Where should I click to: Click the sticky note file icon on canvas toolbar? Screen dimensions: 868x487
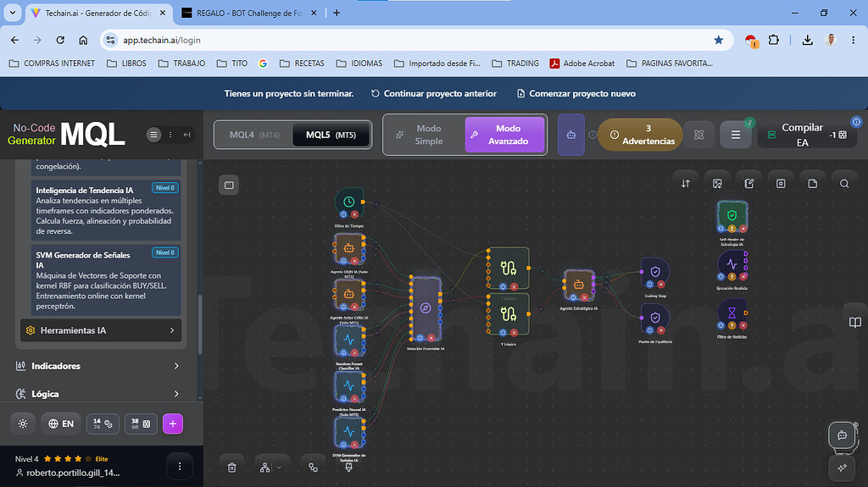point(813,184)
